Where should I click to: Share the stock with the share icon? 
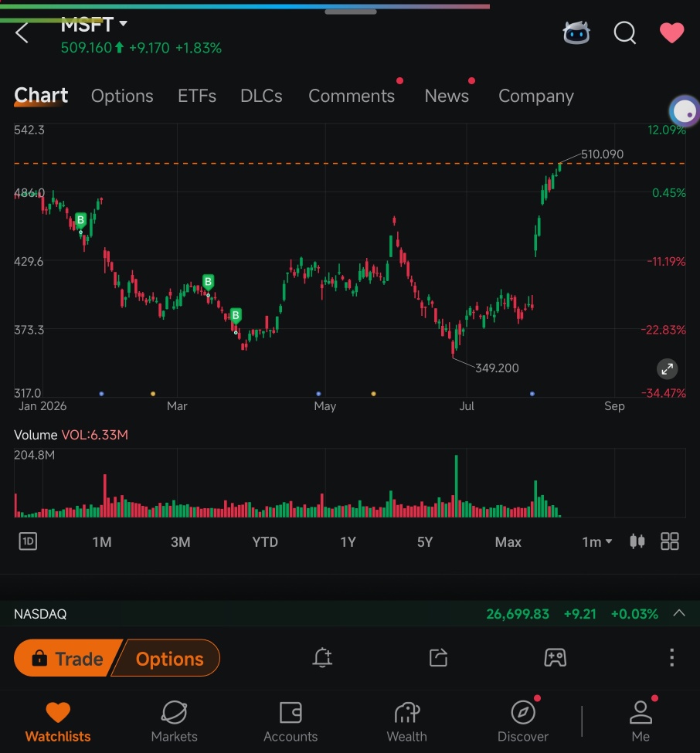tap(438, 657)
